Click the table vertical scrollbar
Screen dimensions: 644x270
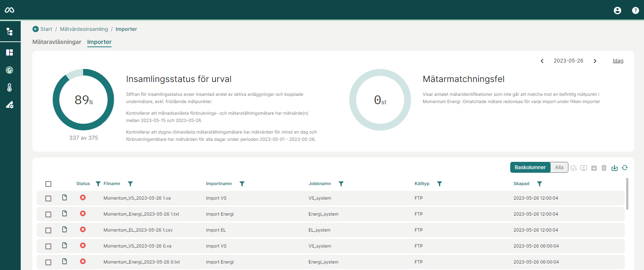(627, 194)
